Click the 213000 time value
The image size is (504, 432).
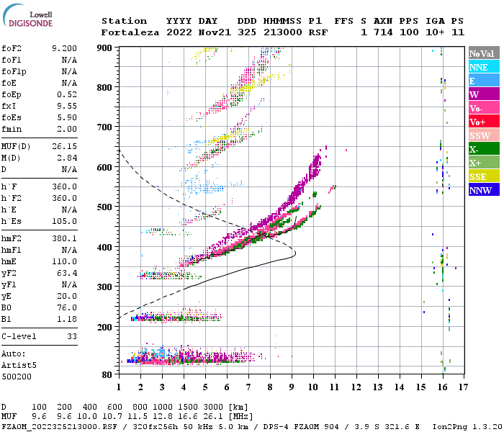point(283,32)
